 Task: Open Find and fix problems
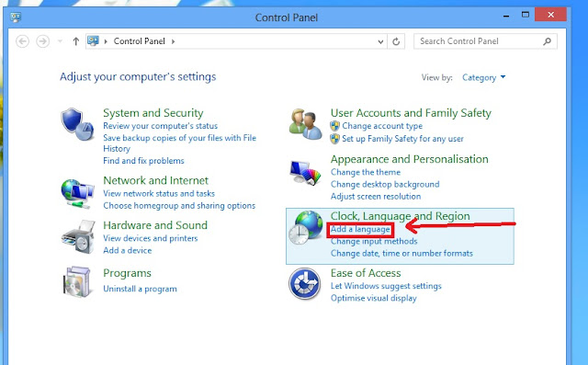143,161
